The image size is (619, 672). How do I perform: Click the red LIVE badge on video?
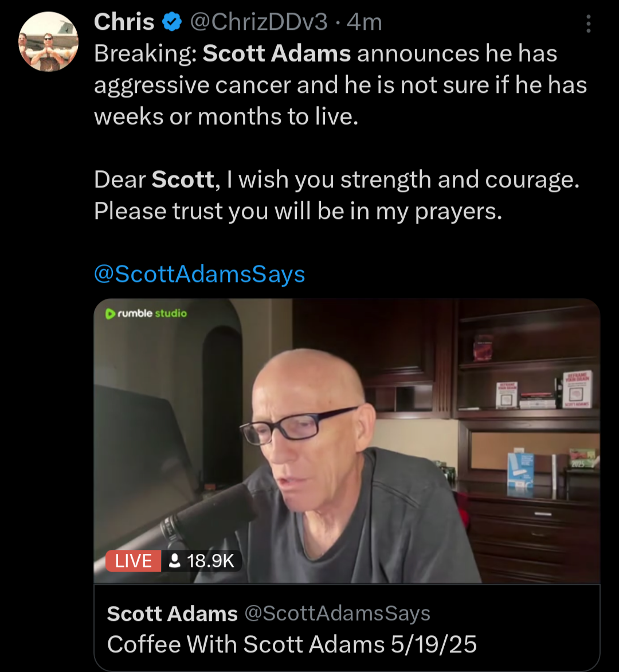coord(133,561)
